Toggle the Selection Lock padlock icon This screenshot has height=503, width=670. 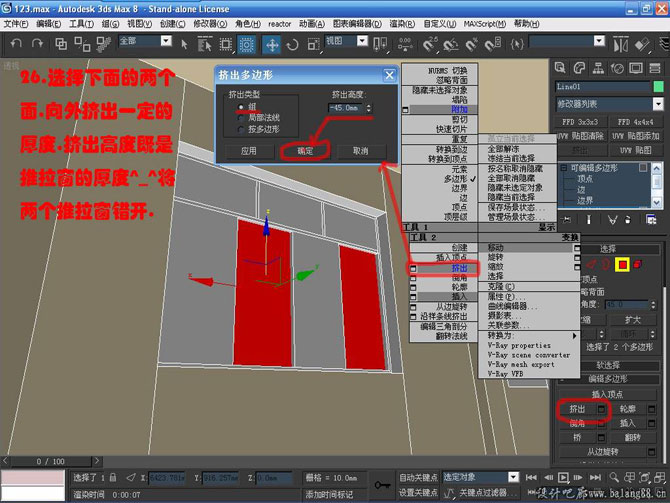pos(113,477)
